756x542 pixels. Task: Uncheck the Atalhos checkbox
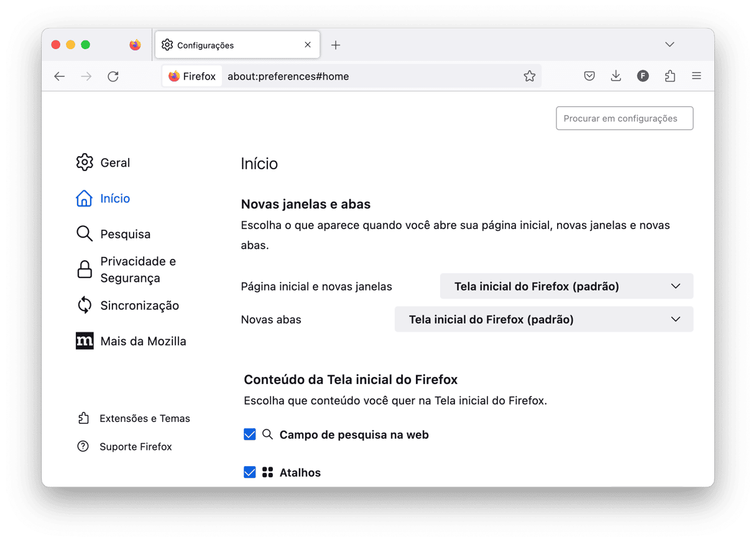pyautogui.click(x=250, y=472)
